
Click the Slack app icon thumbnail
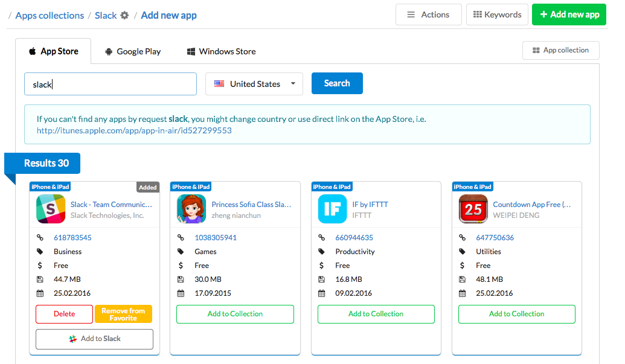pyautogui.click(x=51, y=209)
